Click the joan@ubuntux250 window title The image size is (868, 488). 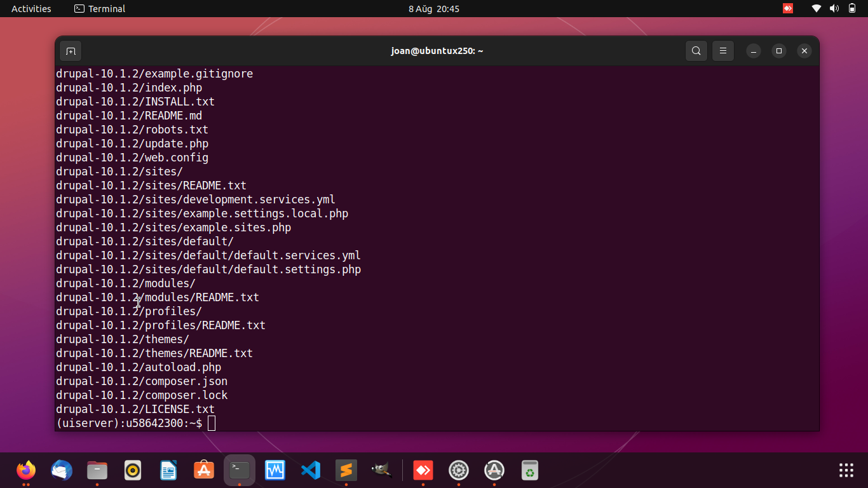437,51
